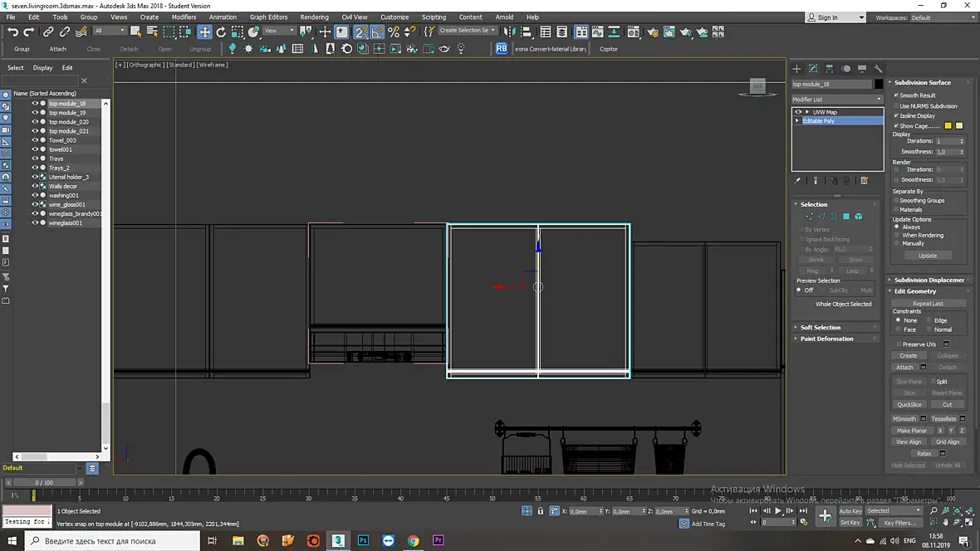Activate the Select Object tool
The height and width of the screenshot is (551, 980).
135,32
